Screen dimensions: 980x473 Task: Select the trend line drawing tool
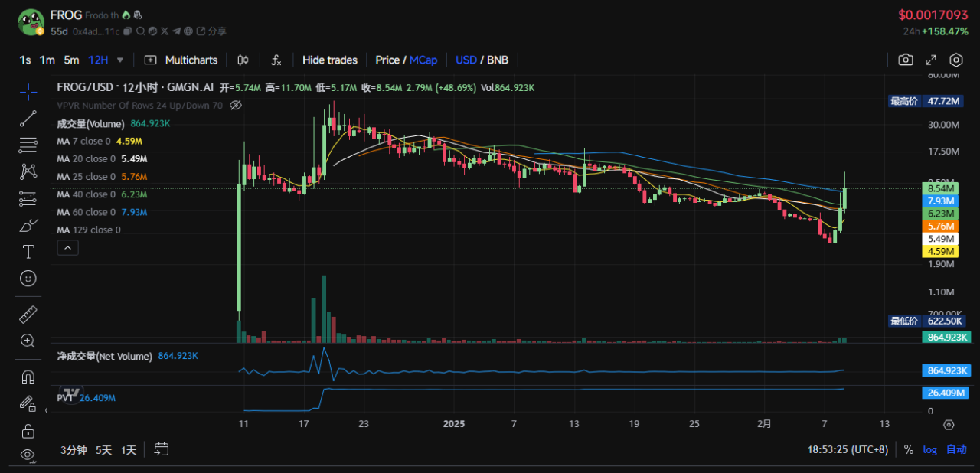coord(28,118)
